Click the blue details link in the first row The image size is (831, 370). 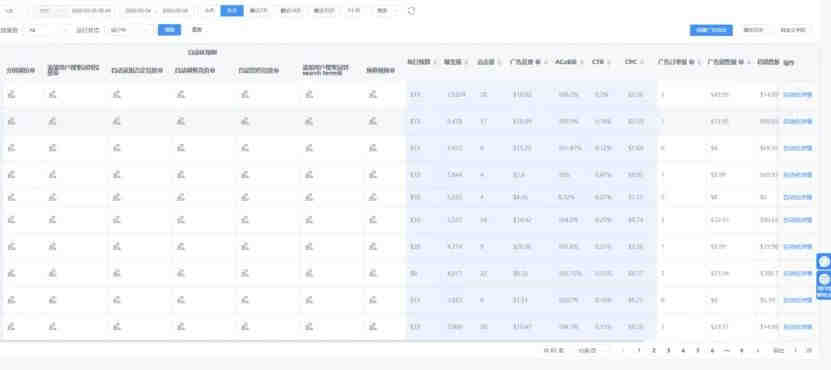coord(798,95)
